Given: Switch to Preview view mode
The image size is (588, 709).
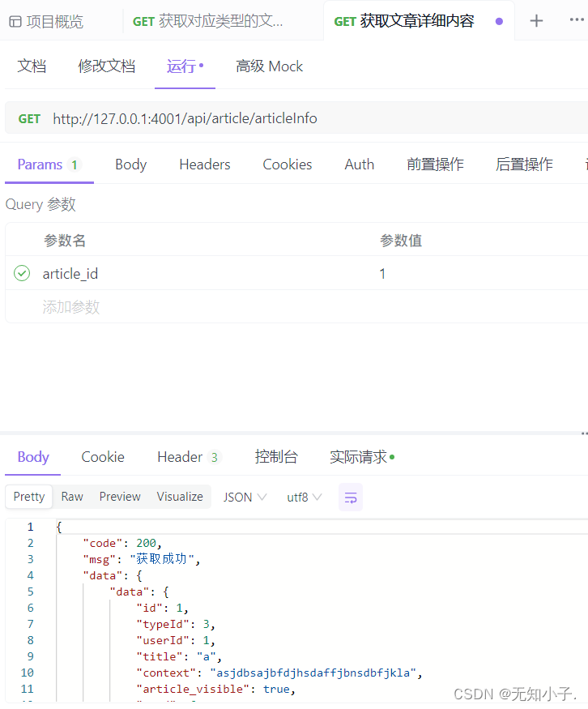Looking at the screenshot, I should (120, 497).
